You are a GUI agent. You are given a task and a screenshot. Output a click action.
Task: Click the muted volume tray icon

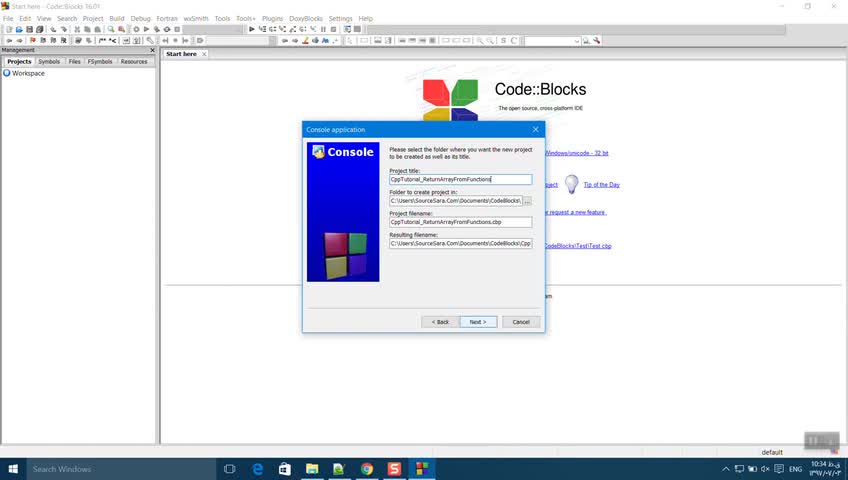[x=765, y=469]
